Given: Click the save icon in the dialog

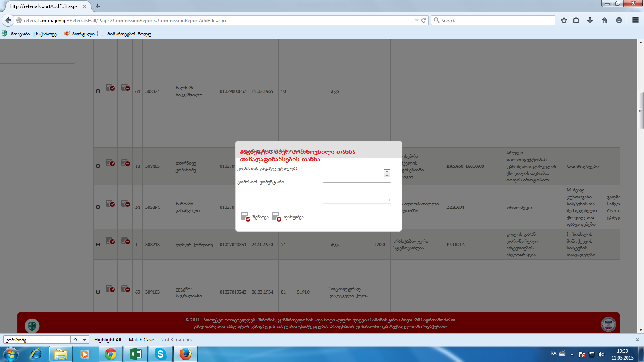Looking at the screenshot, I should [245, 216].
